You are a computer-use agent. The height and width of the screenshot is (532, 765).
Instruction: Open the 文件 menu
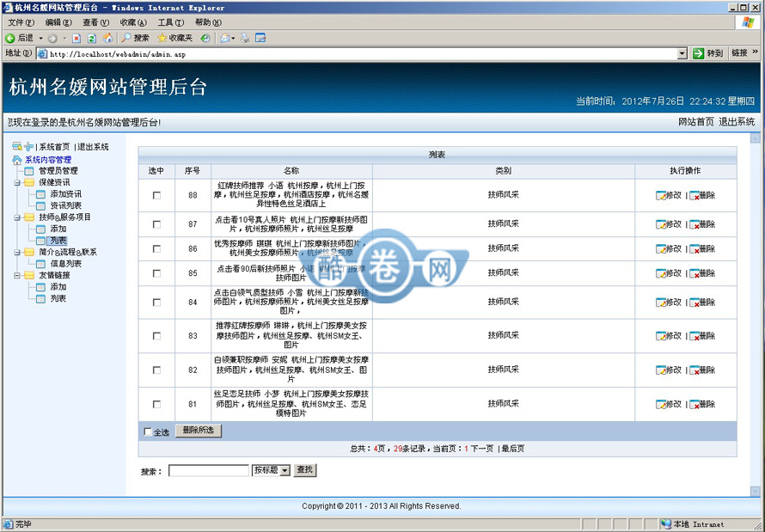coord(17,21)
